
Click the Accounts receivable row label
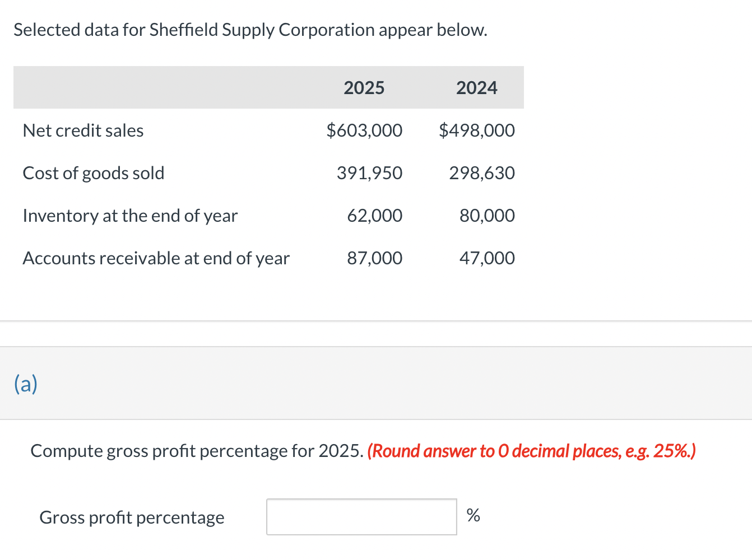(156, 258)
